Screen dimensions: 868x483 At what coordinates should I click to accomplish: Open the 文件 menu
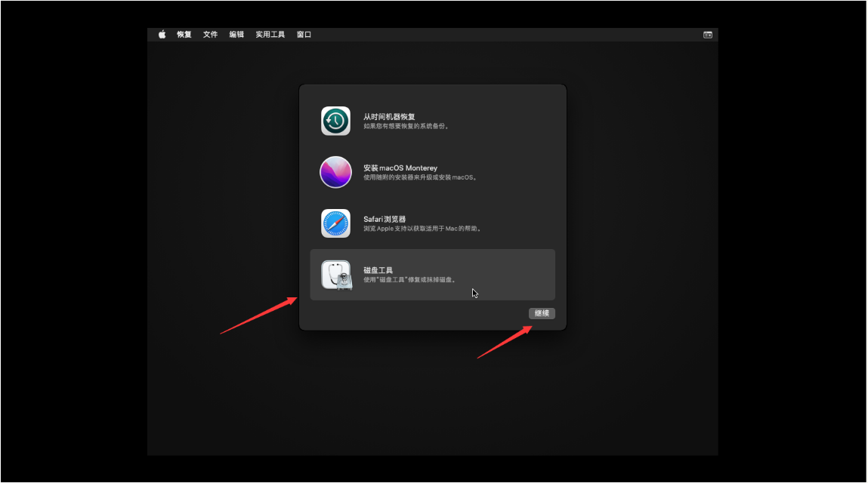(x=210, y=34)
